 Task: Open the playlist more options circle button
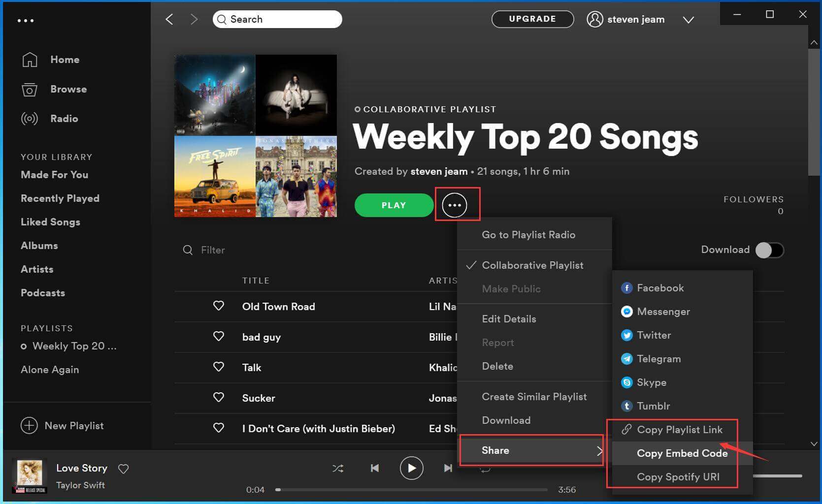[454, 205]
